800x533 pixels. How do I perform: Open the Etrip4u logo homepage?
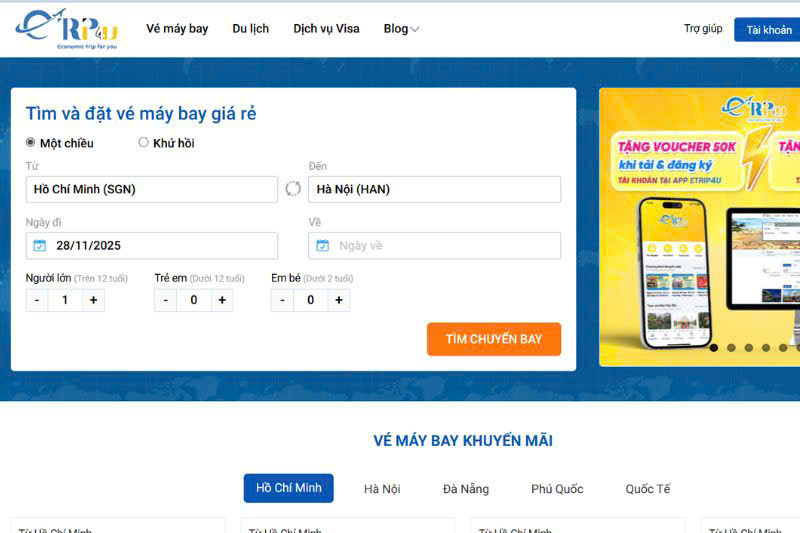(x=67, y=30)
